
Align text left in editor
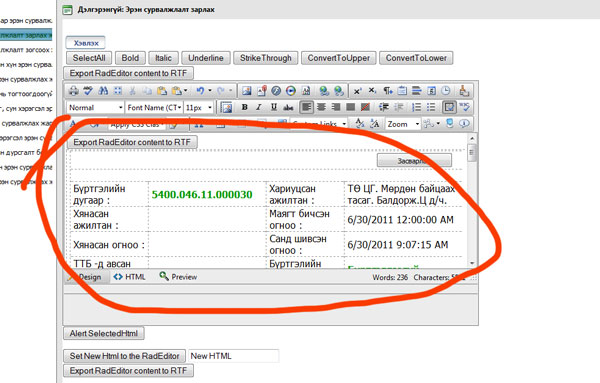(306, 108)
